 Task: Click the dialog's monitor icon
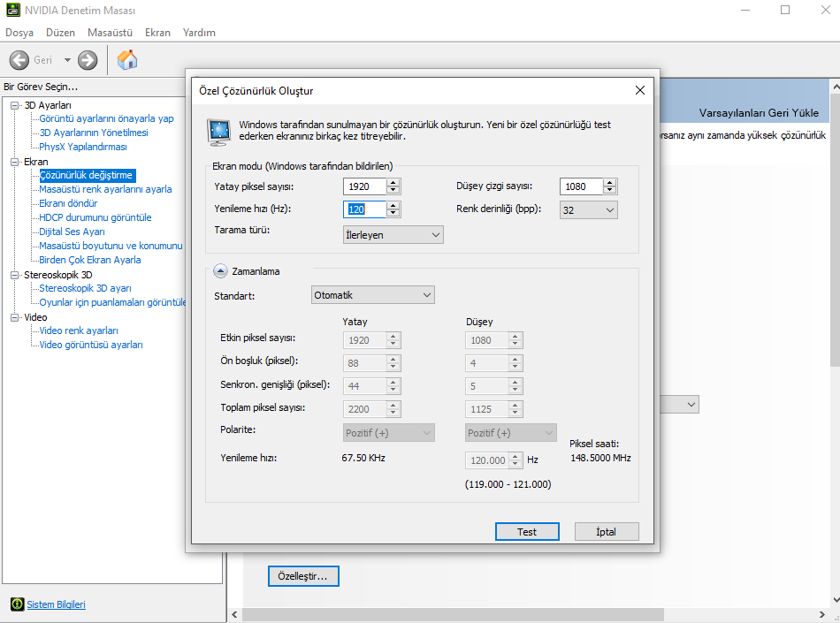219,133
